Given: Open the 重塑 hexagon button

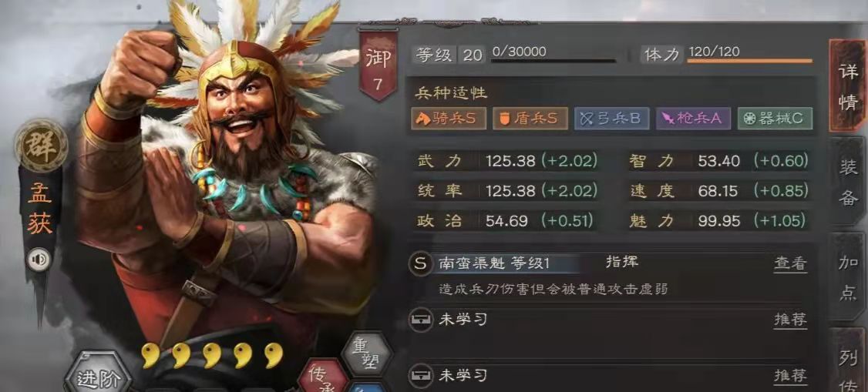Looking at the screenshot, I should point(366,353).
